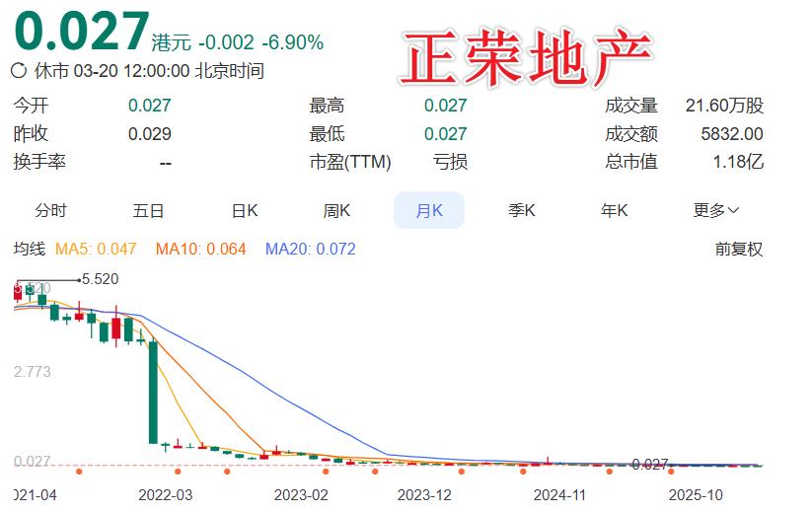The height and width of the screenshot is (513, 812).
Task: Click the 均线 label
Action: click(x=30, y=249)
